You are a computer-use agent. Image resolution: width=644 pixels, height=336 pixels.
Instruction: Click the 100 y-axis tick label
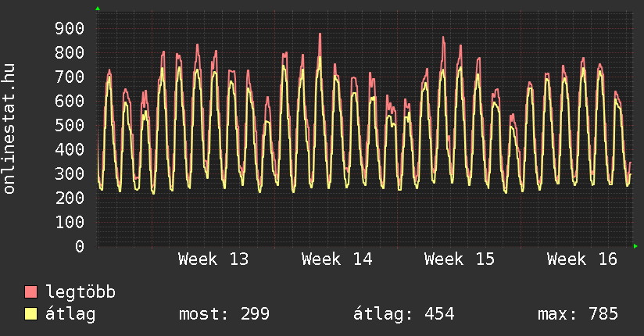click(70, 223)
